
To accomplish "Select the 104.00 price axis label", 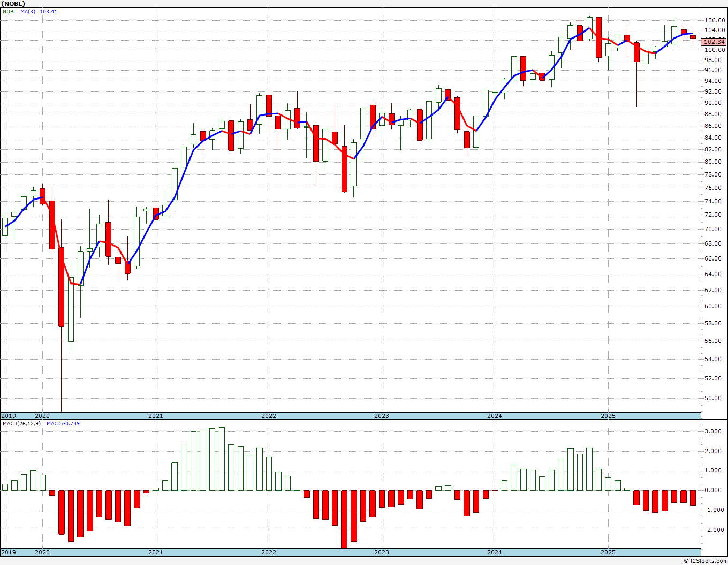I will 715,30.
